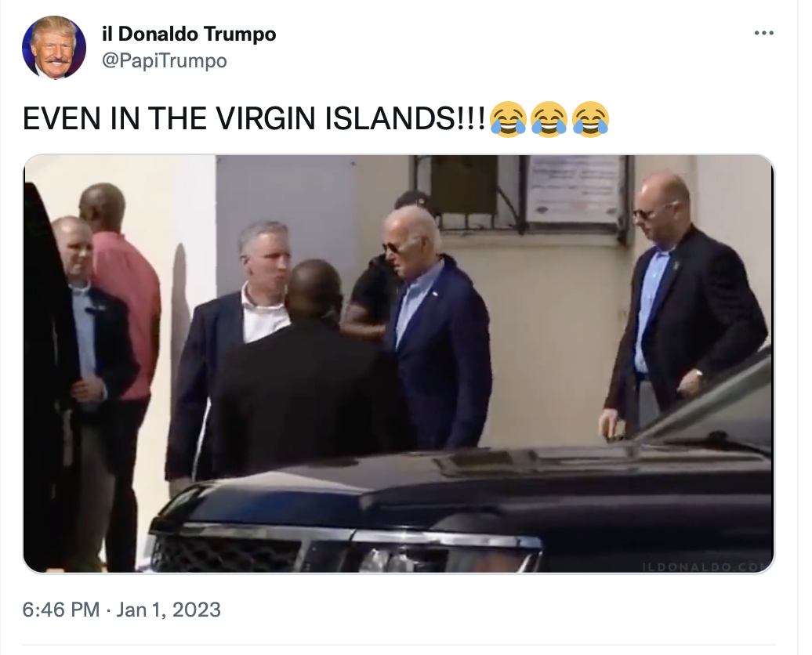Screen dimensions: 812x655
Task: Click the black SUV hood in the video
Action: (x=466, y=482)
